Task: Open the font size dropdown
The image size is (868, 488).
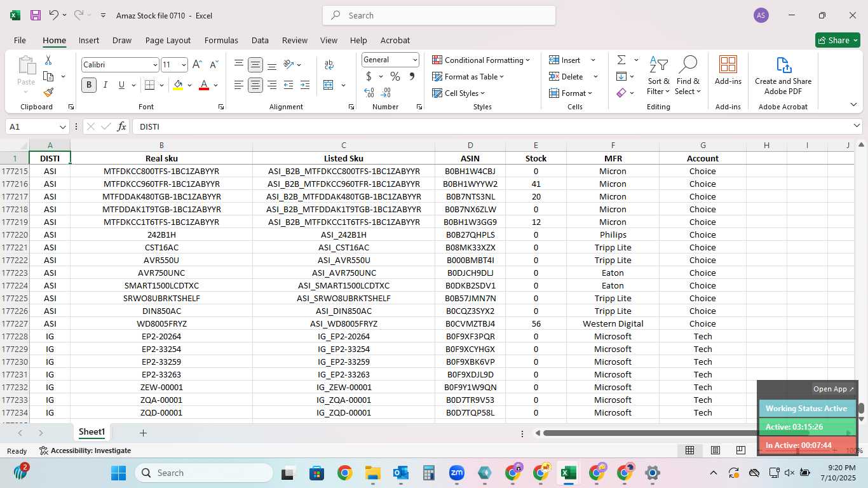Action: pos(184,65)
